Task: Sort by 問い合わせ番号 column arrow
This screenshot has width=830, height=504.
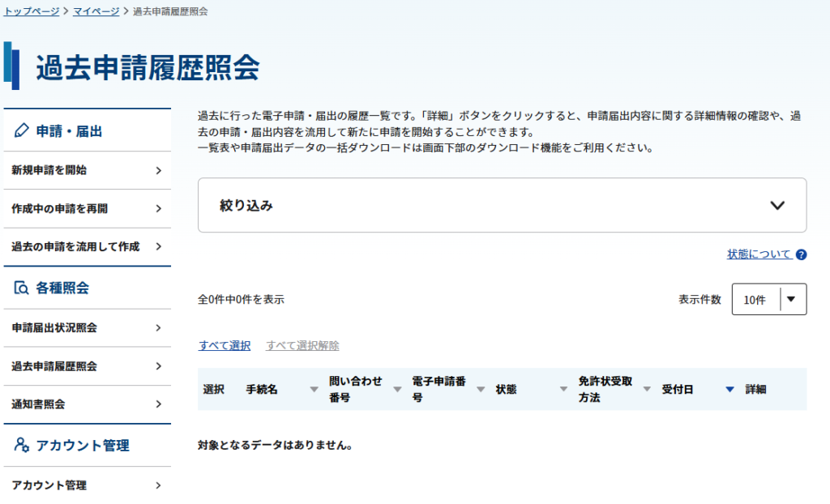Action: pyautogui.click(x=397, y=390)
